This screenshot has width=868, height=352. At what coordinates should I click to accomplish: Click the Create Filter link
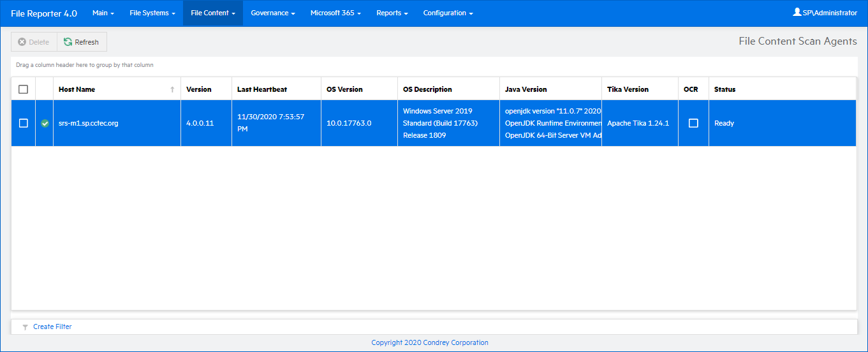point(52,326)
